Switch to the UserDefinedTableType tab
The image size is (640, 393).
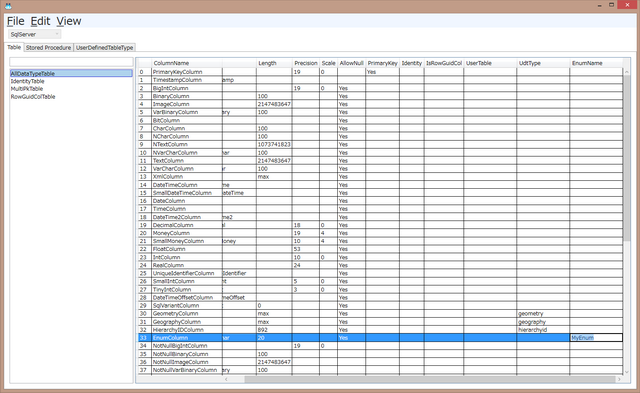pos(104,48)
